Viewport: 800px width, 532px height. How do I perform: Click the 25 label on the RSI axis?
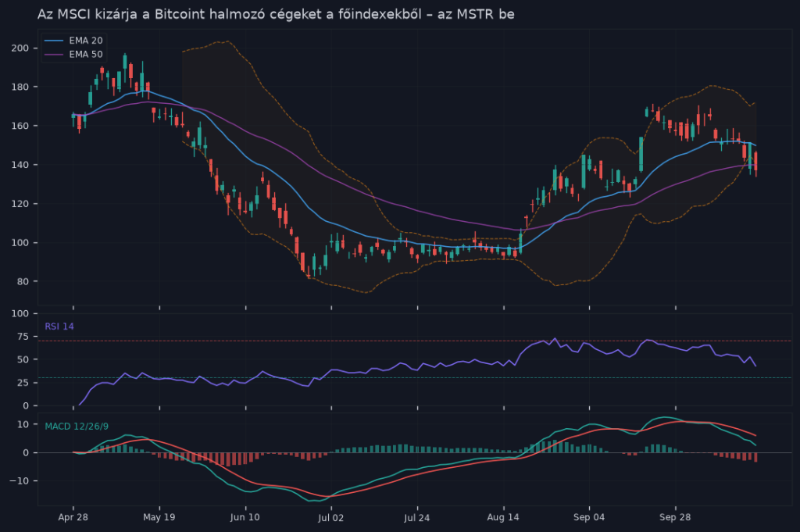tap(23, 383)
